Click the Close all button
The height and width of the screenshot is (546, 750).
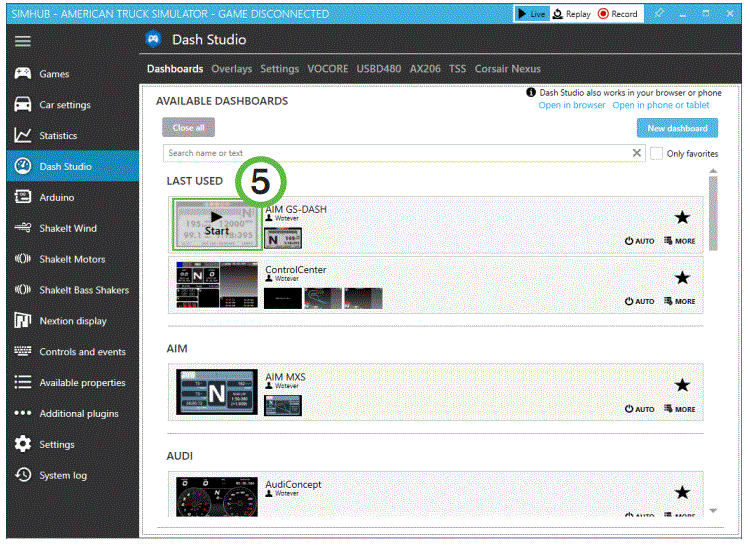(188, 128)
